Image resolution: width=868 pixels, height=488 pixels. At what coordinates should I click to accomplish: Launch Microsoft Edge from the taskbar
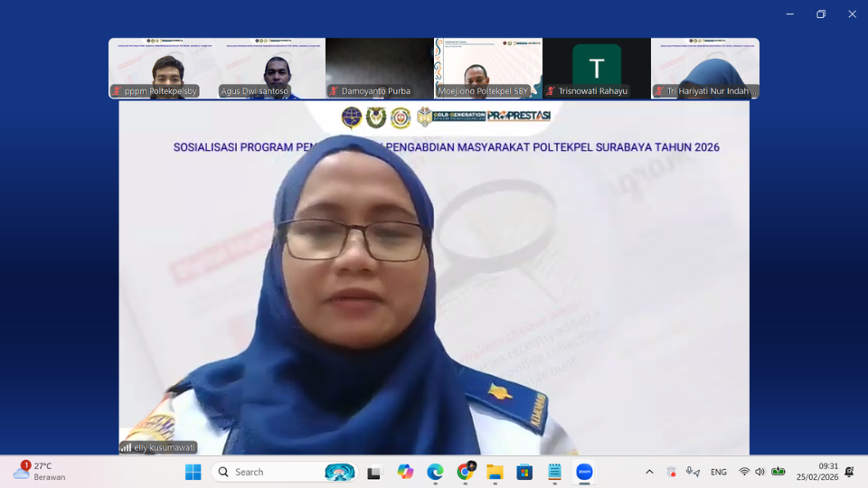point(435,472)
